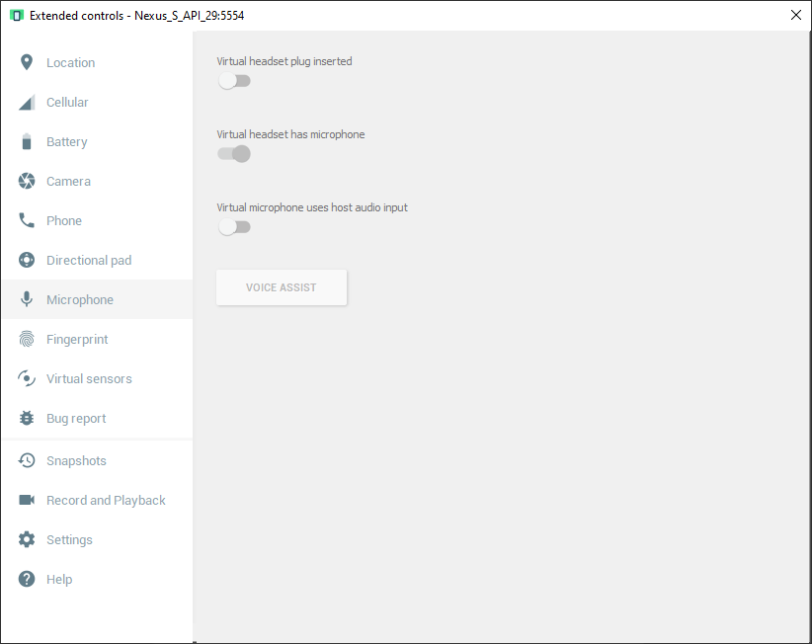812x644 pixels.
Task: Open the Settings section label
Action: (69, 540)
